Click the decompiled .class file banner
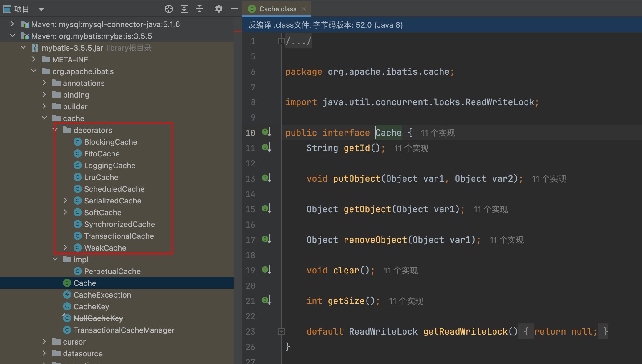The width and height of the screenshot is (642, 364). coord(442,25)
